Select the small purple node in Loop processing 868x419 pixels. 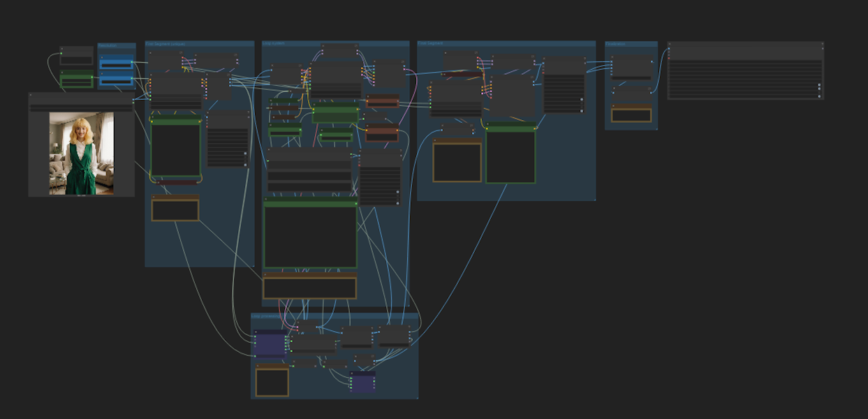point(362,382)
